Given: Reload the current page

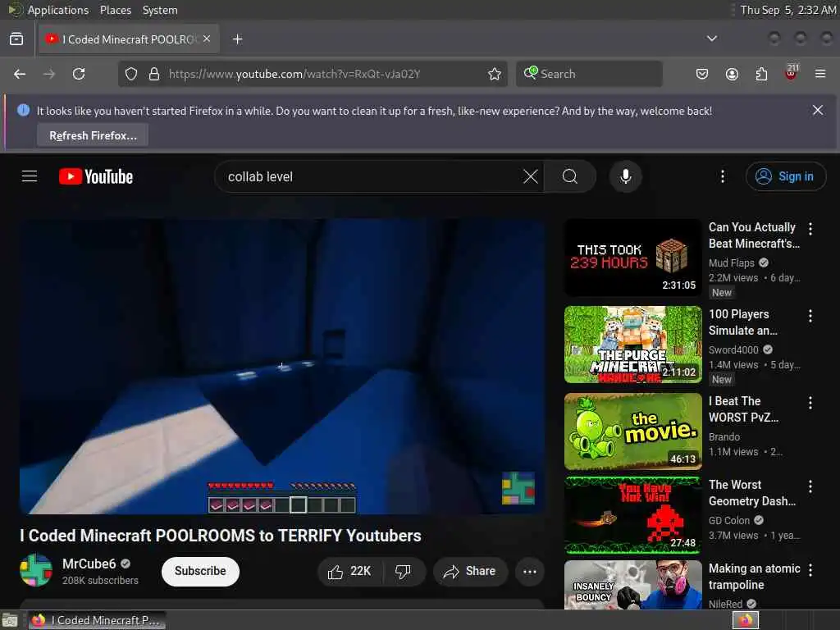Looking at the screenshot, I should pos(79,74).
